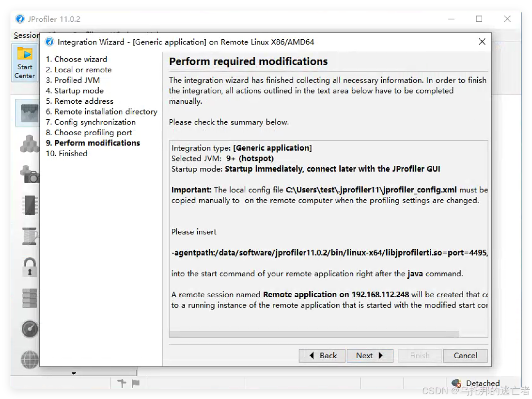The width and height of the screenshot is (532, 399).
Task: Open the JEE & Probes globe icon
Action: 30,360
